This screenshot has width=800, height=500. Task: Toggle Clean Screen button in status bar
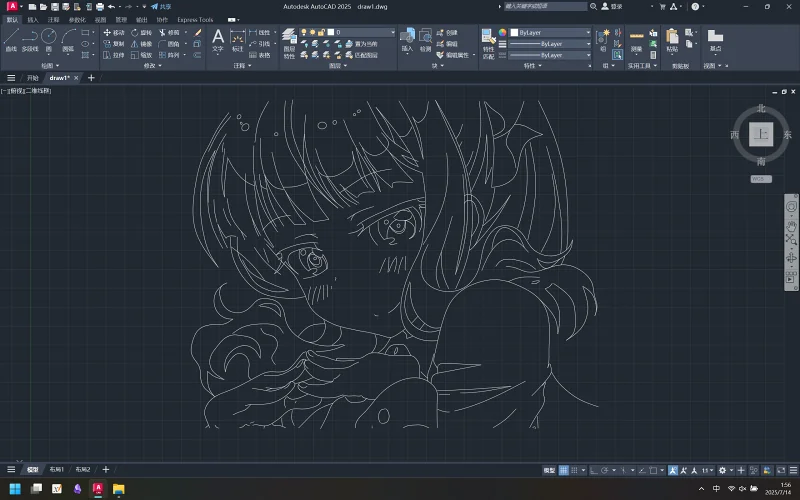coord(781,470)
